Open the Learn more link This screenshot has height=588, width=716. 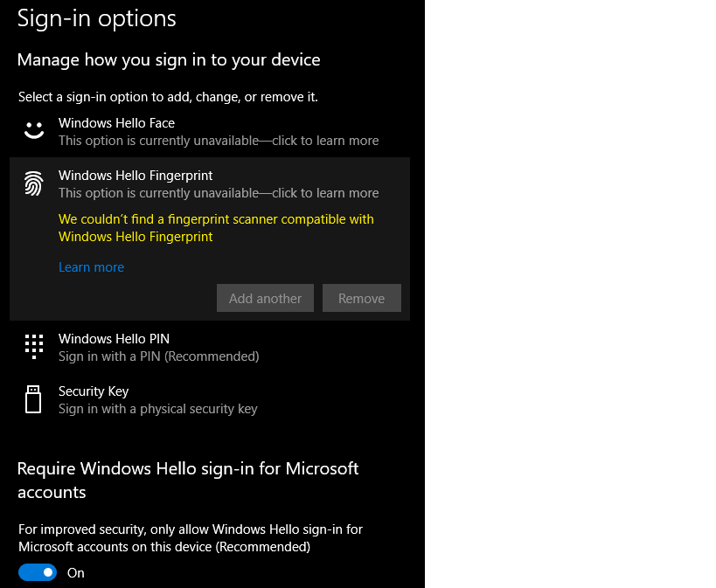(91, 267)
